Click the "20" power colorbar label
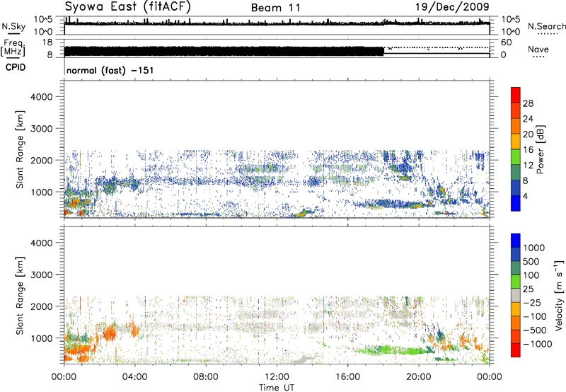This screenshot has width=566, height=392. point(528,134)
